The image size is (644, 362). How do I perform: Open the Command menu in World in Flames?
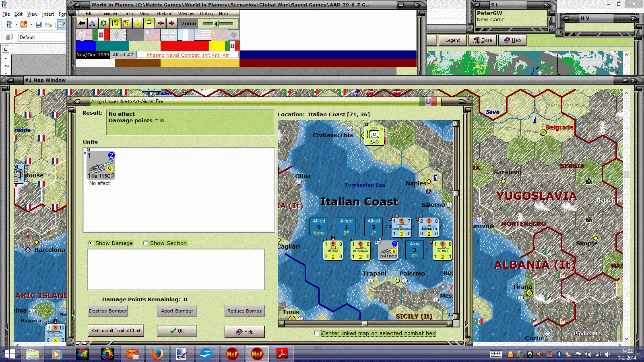[x=109, y=14]
